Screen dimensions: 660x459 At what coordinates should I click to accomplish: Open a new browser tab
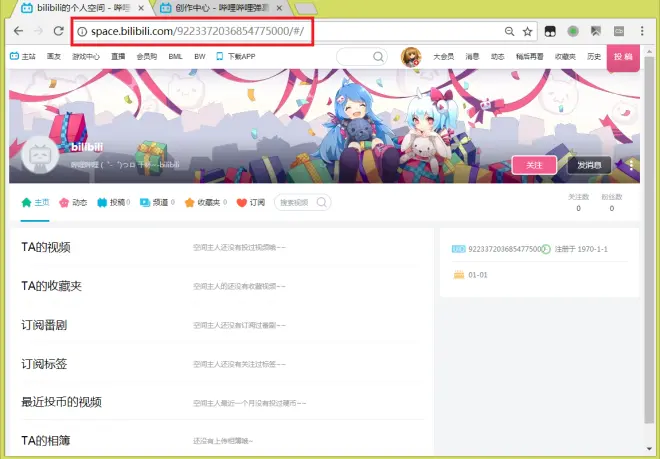click(x=305, y=8)
